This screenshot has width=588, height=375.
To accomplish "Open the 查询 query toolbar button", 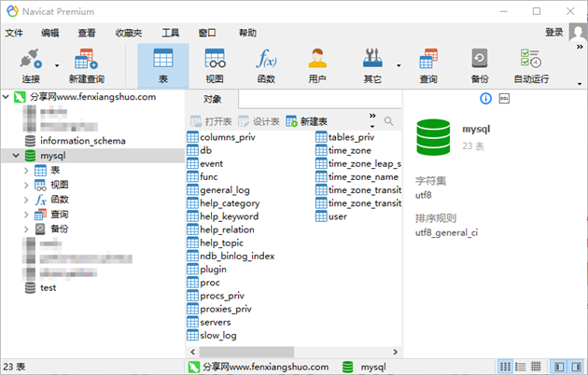I will click(428, 65).
